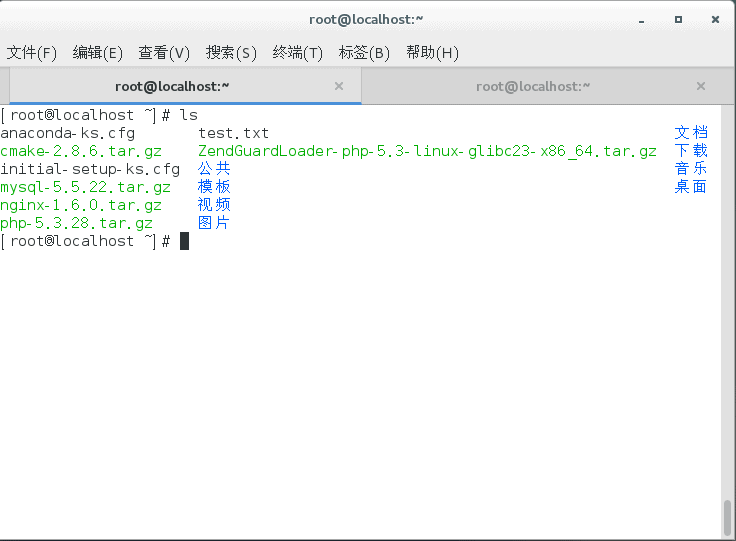Screen dimensions: 736x541
Task: Click test.txt in the listing
Action: tap(233, 133)
